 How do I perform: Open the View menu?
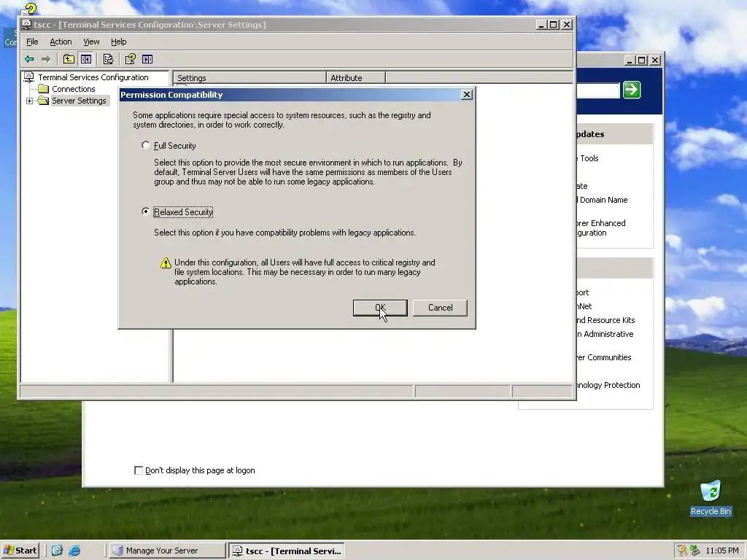coord(91,42)
